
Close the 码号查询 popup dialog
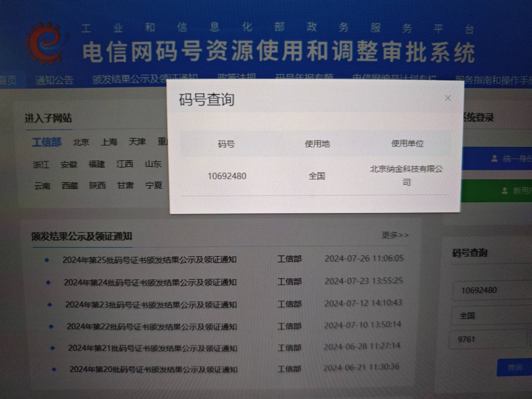click(x=448, y=98)
